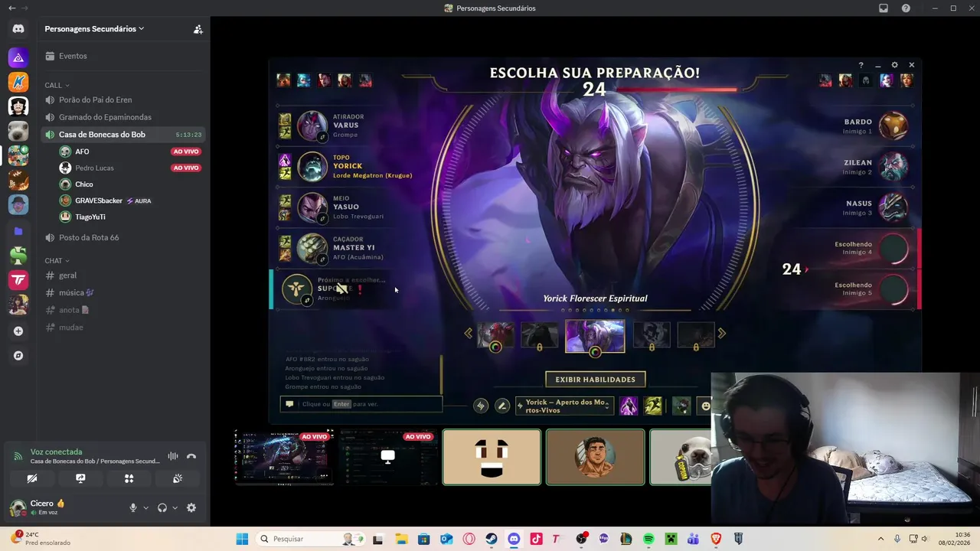Show hidden system tray icons
Image resolution: width=980 pixels, height=551 pixels.
(880, 539)
